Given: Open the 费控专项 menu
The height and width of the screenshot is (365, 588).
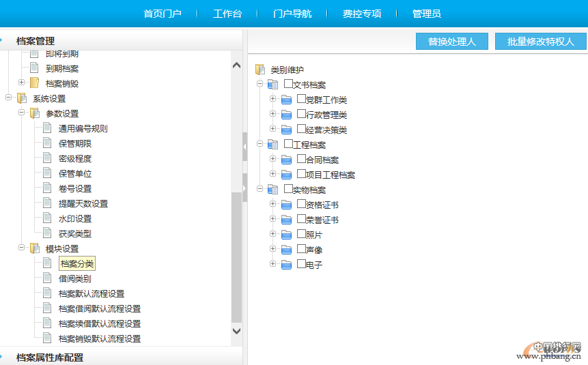Looking at the screenshot, I should click(362, 14).
